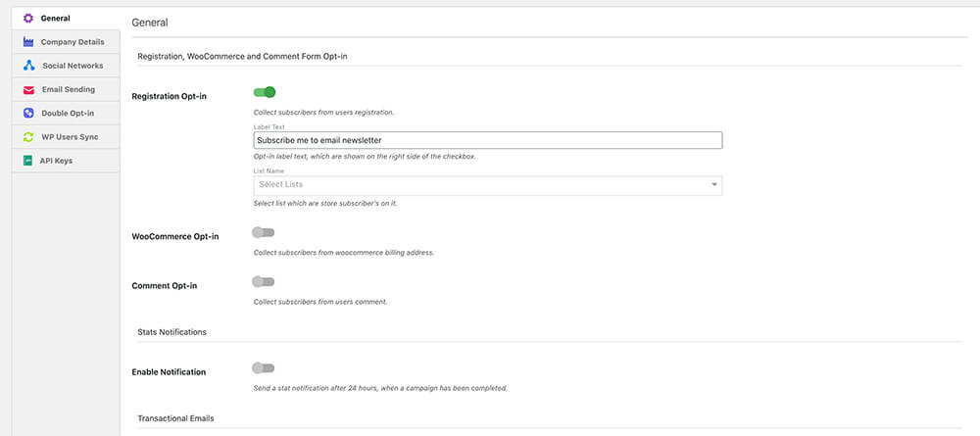This screenshot has height=436, width=980.
Task: Switch to the Company Details tab
Action: coord(73,42)
